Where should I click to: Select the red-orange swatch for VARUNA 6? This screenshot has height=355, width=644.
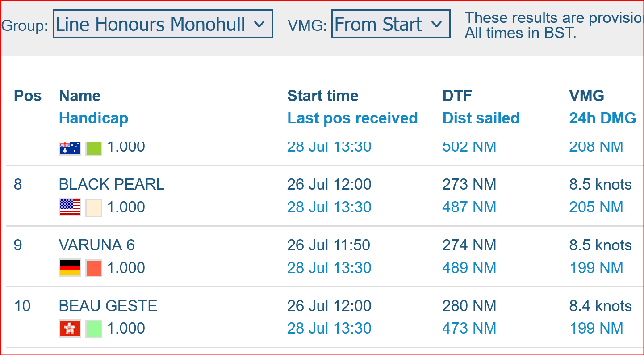tap(94, 268)
